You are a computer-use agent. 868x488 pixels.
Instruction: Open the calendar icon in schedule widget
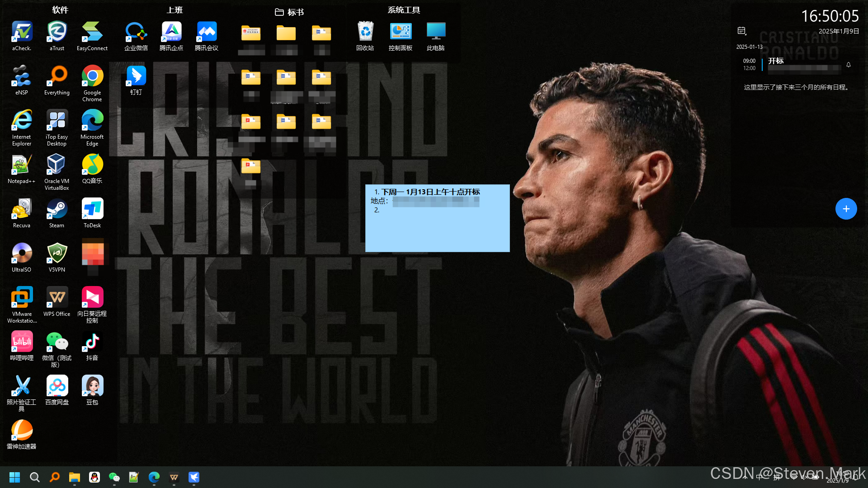pyautogui.click(x=741, y=31)
